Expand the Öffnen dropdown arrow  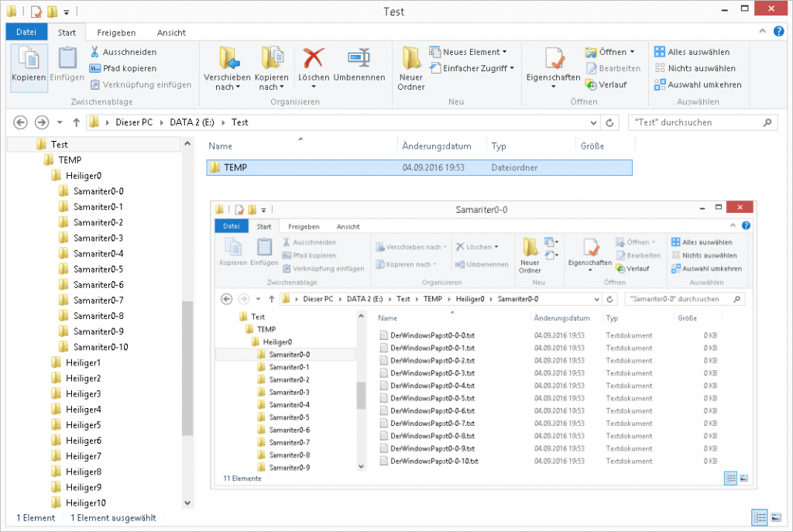pyautogui.click(x=632, y=52)
